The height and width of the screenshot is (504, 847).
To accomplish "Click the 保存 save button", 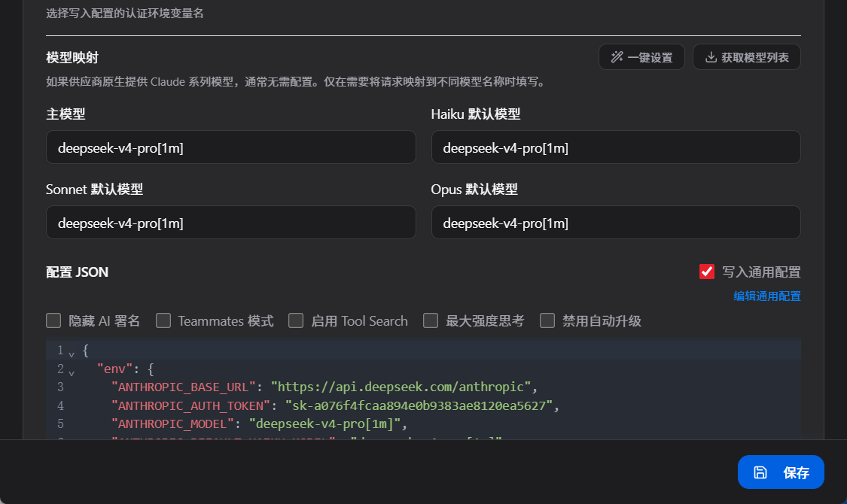I will click(x=781, y=472).
